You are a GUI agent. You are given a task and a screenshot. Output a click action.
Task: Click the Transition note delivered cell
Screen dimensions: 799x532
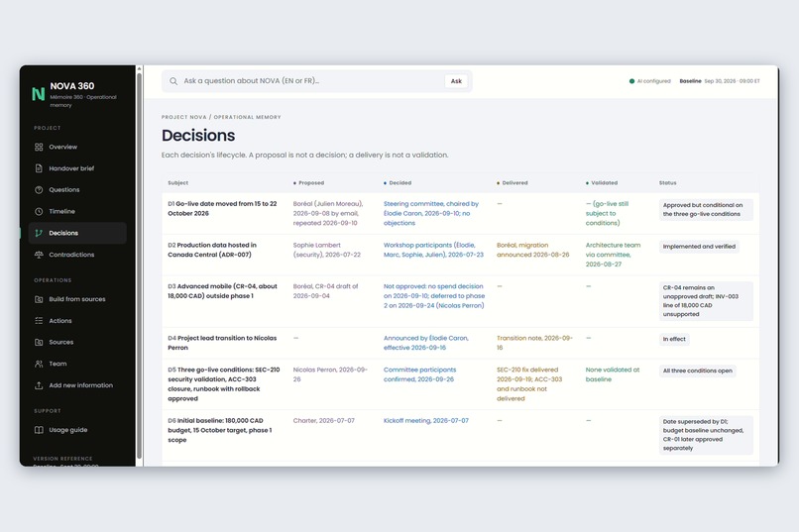tap(535, 343)
